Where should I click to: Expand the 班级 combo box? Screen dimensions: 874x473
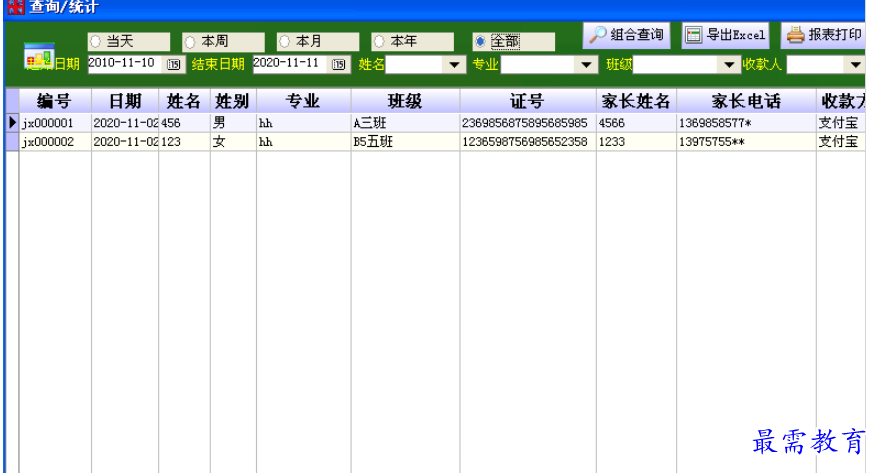728,65
